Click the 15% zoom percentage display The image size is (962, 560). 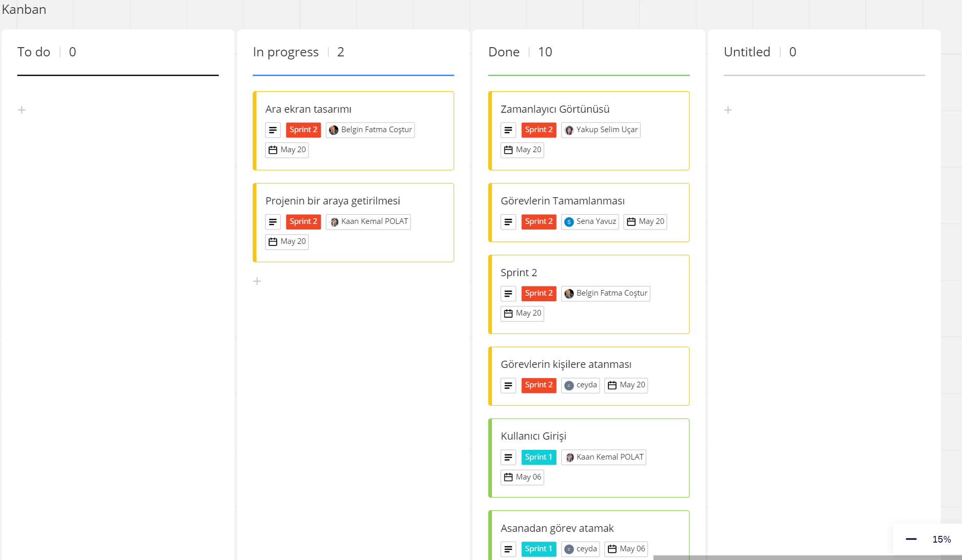(941, 539)
